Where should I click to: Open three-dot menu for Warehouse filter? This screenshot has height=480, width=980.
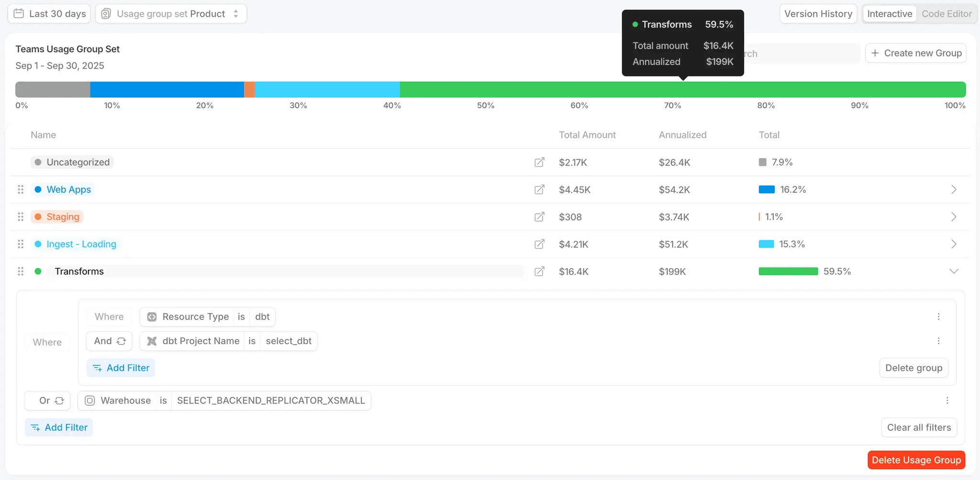947,401
